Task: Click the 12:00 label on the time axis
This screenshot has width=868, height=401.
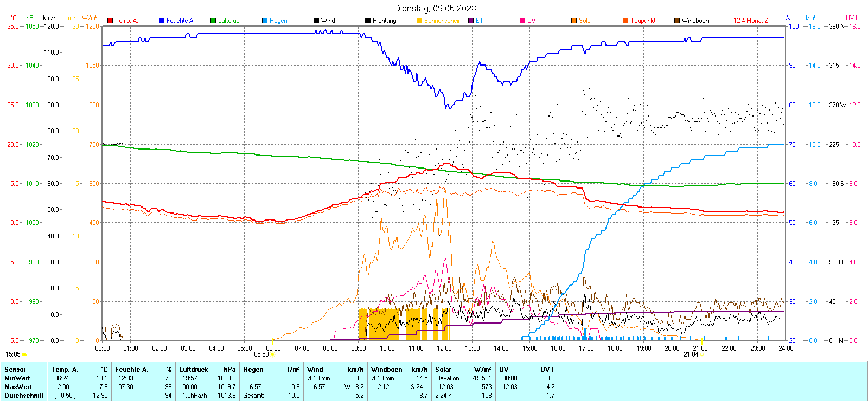Action: click(444, 348)
